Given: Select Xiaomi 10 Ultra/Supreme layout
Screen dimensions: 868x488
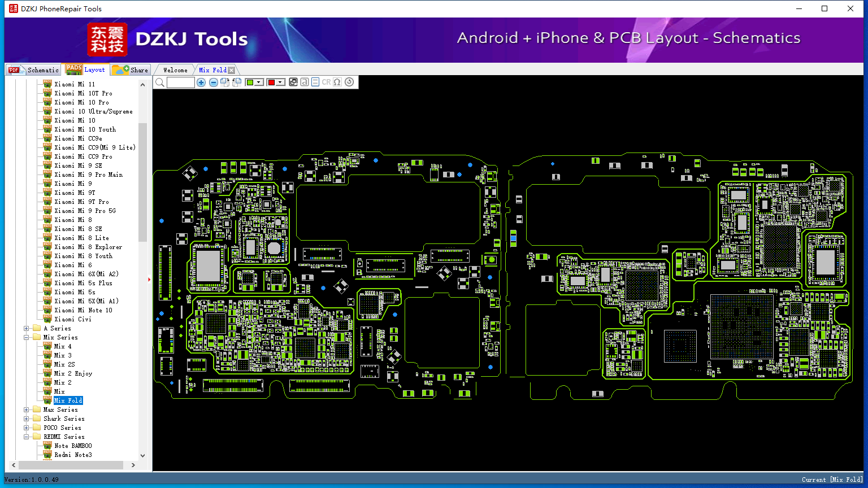Looking at the screenshot, I should point(93,111).
